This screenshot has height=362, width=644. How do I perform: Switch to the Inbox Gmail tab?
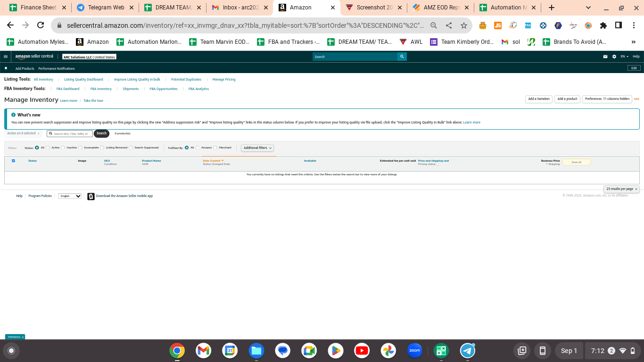pos(241,8)
